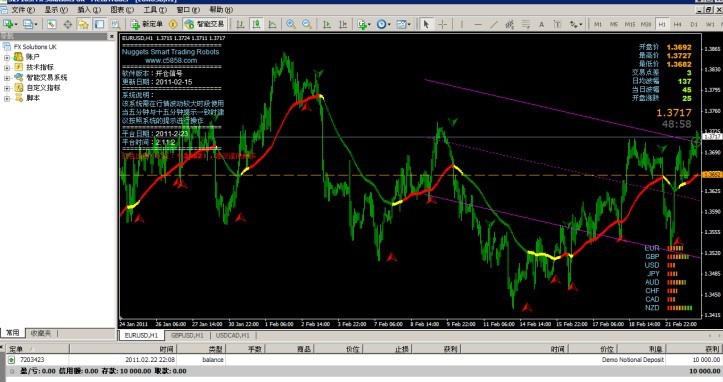Open dropdown arrow beside templates icon

(x=409, y=24)
